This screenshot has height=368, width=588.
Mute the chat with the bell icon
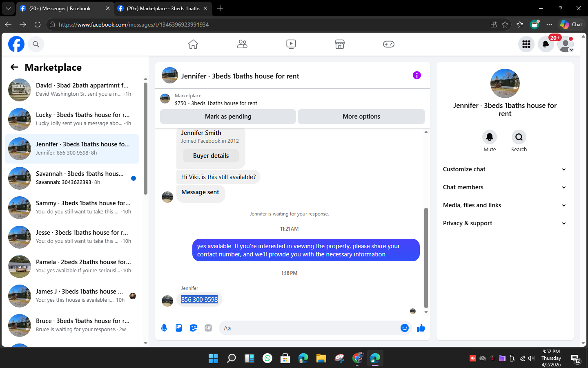point(490,137)
